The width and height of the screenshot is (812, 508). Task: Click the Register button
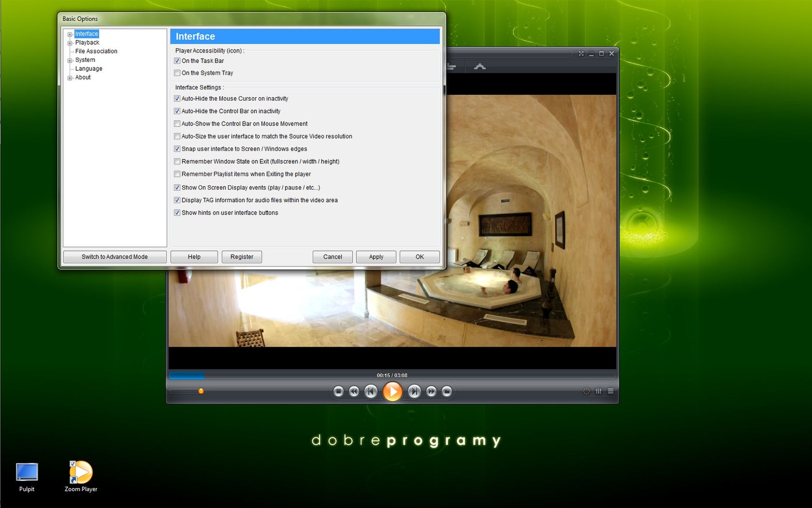(242, 257)
